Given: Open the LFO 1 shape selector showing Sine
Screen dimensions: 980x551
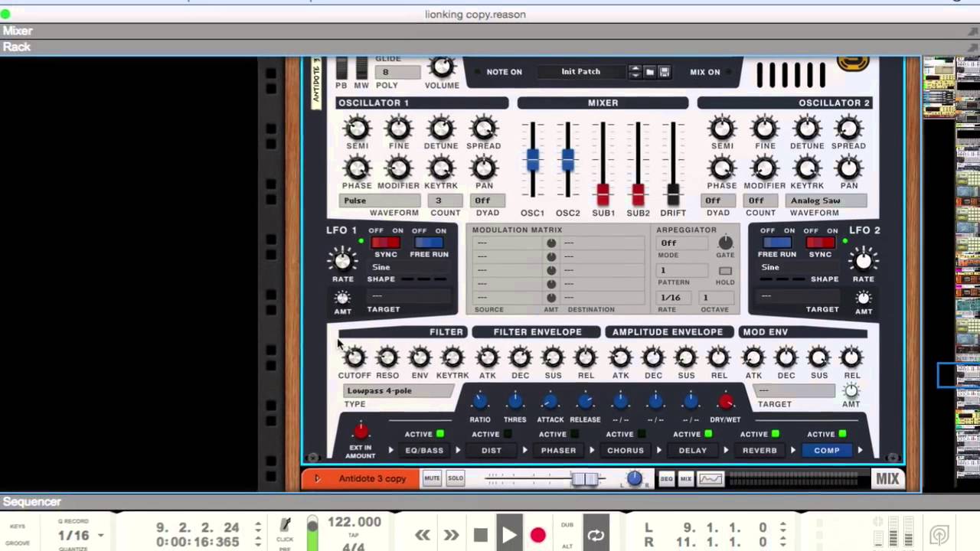Looking at the screenshot, I should tap(410, 267).
